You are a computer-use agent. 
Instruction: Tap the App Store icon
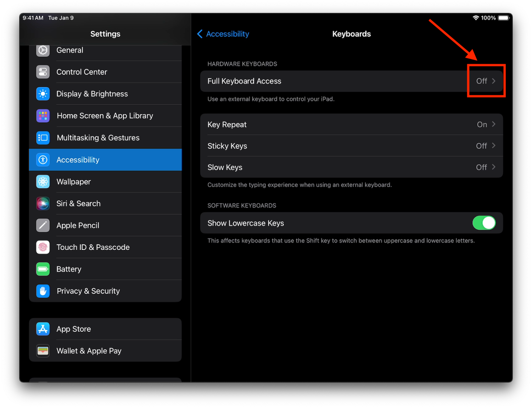coord(43,329)
